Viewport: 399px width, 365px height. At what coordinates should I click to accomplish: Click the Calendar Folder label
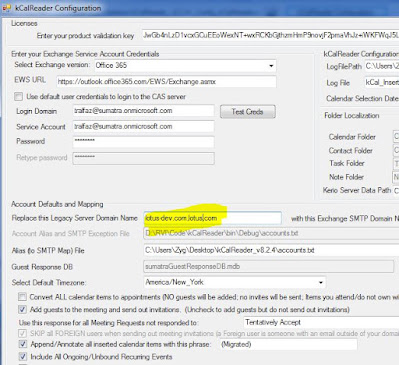pos(352,137)
